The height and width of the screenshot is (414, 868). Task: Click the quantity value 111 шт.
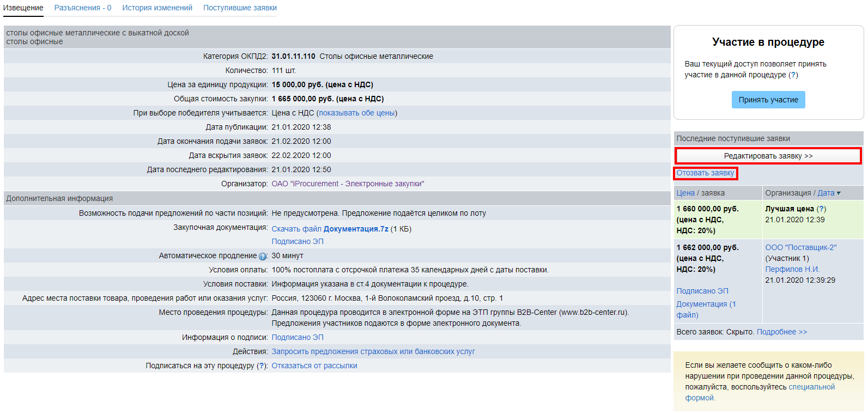pyautogui.click(x=284, y=70)
